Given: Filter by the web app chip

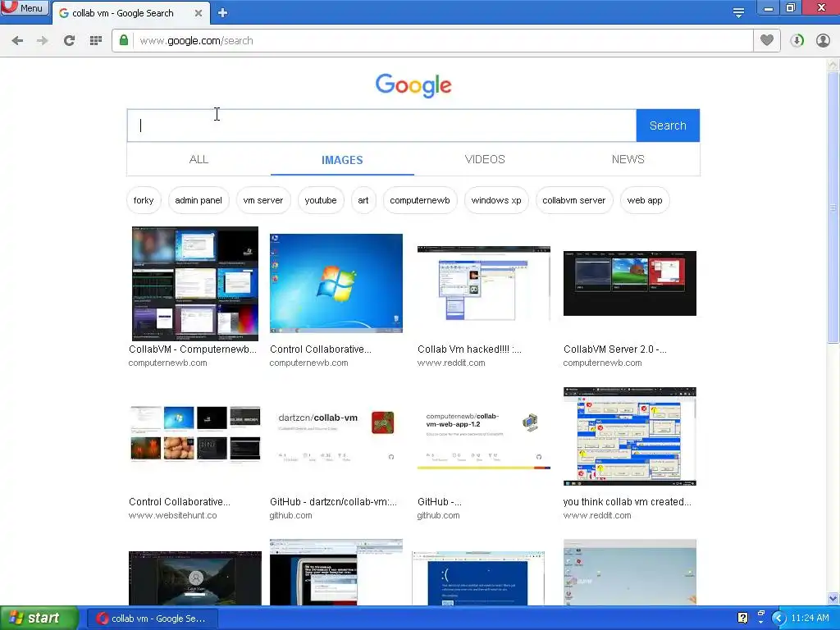Looking at the screenshot, I should (x=645, y=200).
